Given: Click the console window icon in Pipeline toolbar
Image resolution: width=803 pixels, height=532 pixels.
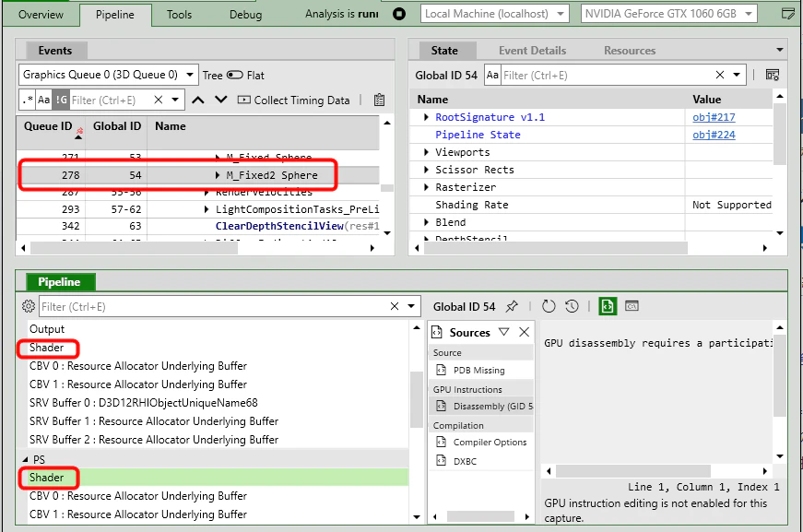Looking at the screenshot, I should [x=632, y=306].
